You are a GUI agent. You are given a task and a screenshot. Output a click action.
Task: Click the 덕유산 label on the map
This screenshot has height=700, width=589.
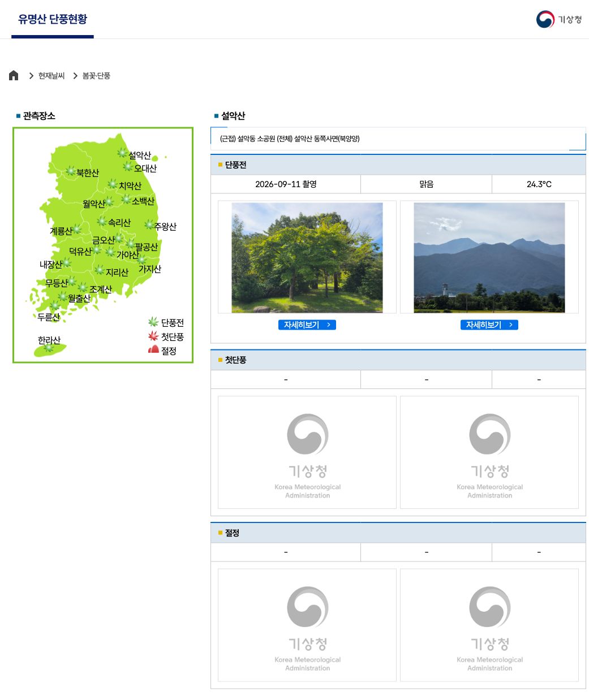[x=80, y=252]
